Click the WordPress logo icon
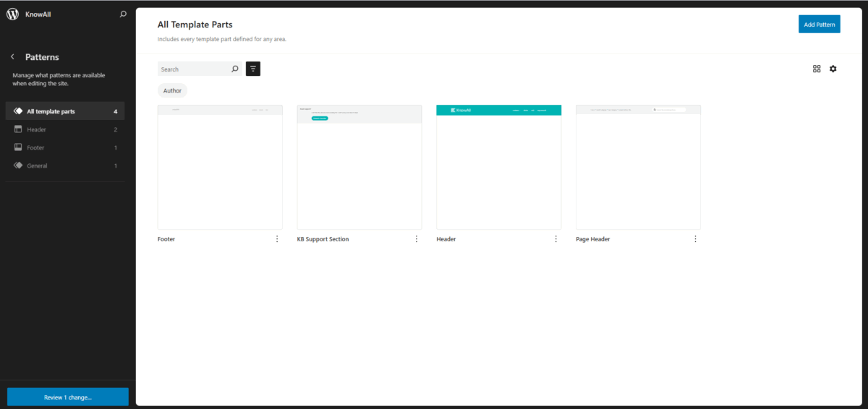The height and width of the screenshot is (409, 868). tap(12, 14)
